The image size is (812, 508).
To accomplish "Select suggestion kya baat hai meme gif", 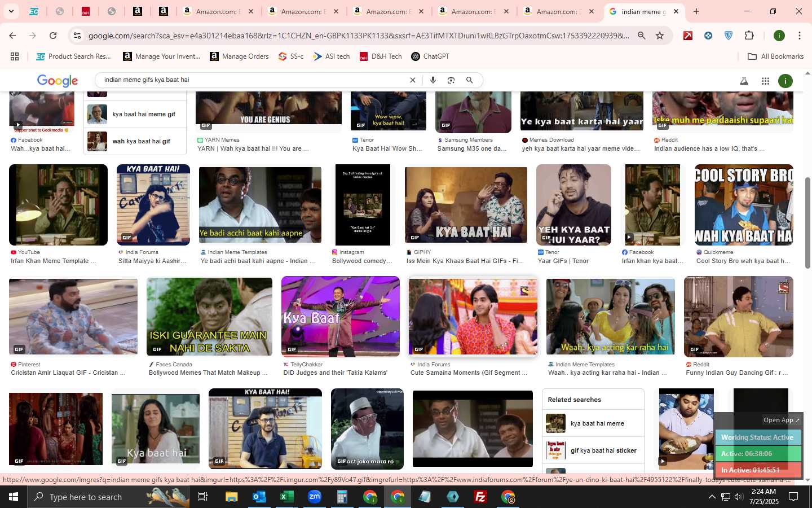I will pyautogui.click(x=135, y=114).
